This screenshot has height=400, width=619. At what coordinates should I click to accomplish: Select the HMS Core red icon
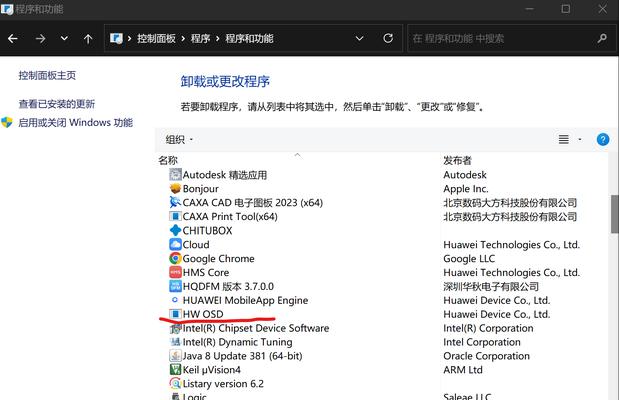[x=175, y=272]
